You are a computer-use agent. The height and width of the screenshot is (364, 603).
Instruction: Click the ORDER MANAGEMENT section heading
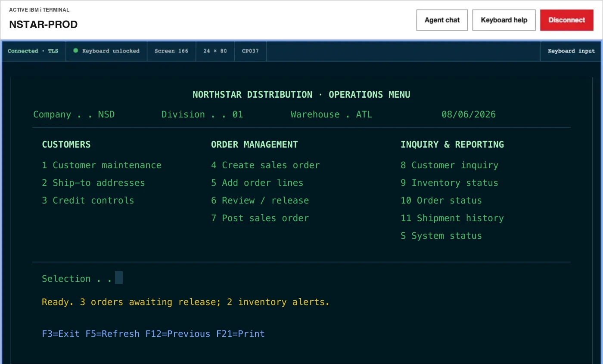(255, 145)
